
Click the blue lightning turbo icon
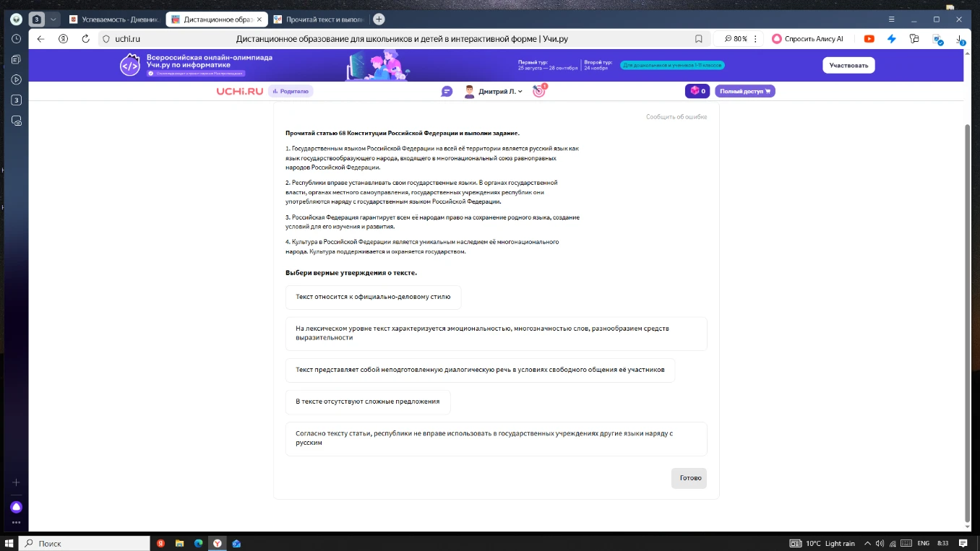[x=892, y=39]
